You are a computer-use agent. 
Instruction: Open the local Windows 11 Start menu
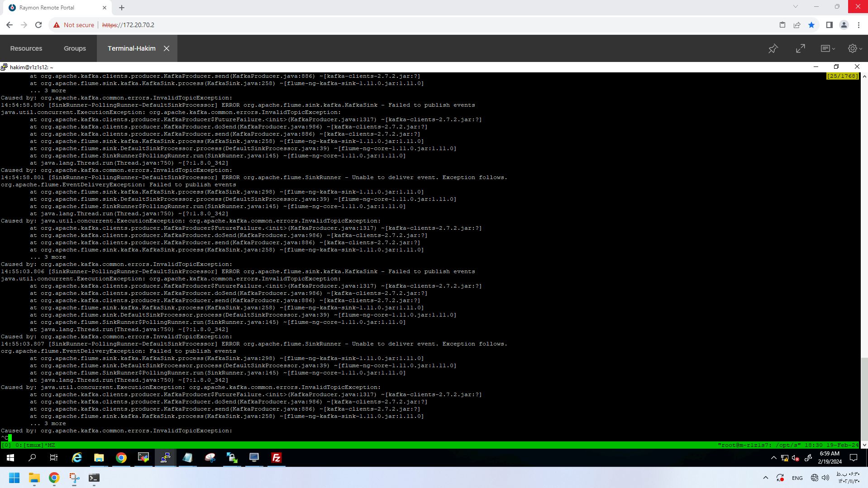pyautogui.click(x=14, y=478)
